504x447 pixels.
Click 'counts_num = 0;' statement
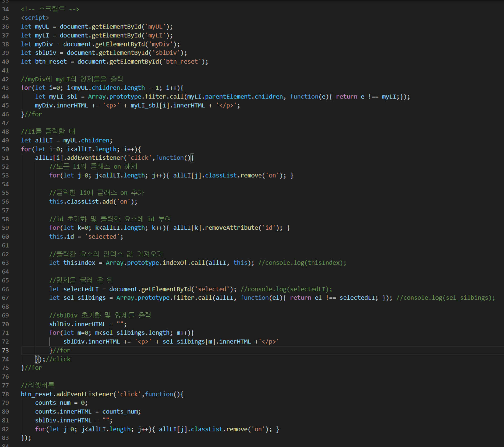(x=61, y=403)
